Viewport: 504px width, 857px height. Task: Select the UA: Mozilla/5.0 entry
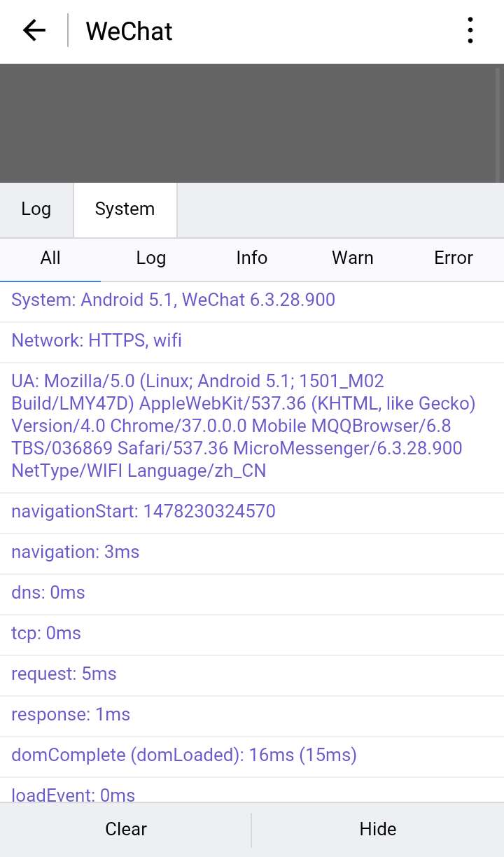pos(252,428)
